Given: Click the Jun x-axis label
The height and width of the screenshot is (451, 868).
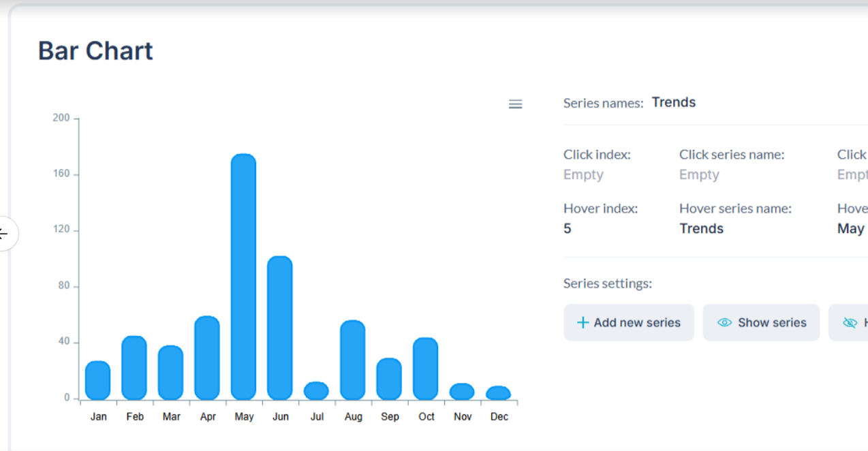Looking at the screenshot, I should [280, 416].
